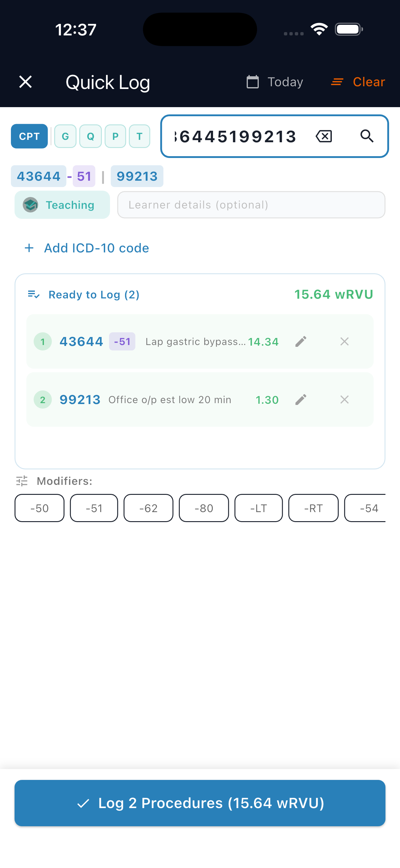Open the Today date picker
400x868 pixels.
click(275, 82)
